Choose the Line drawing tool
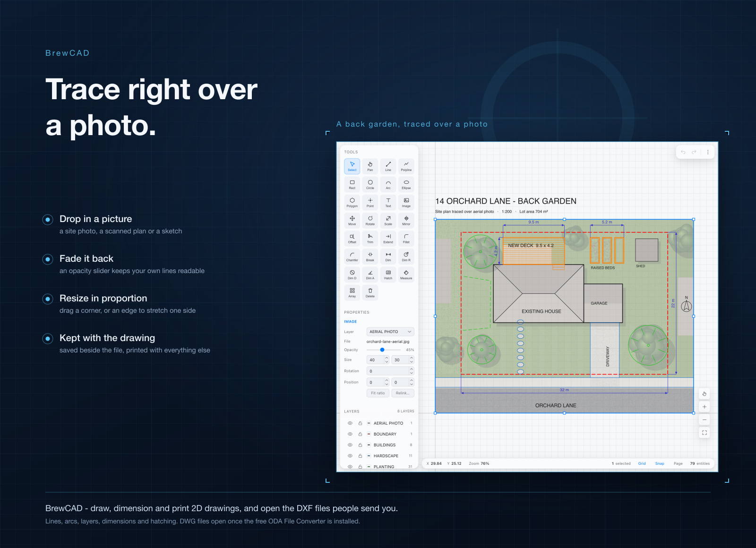756x548 pixels. [388, 166]
